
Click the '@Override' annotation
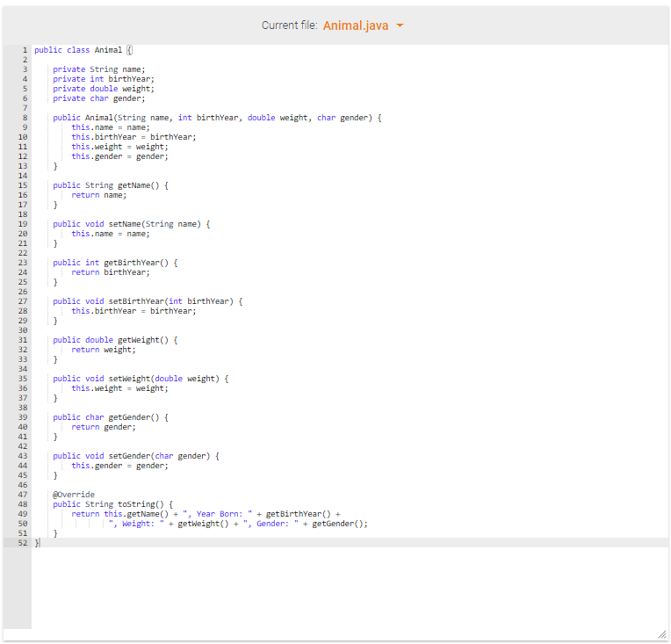[x=74, y=495]
